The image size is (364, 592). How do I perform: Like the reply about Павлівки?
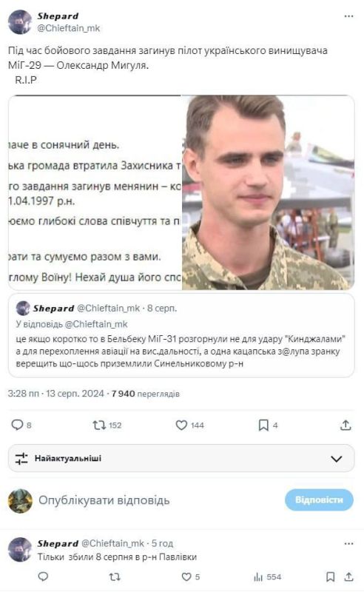186,577
